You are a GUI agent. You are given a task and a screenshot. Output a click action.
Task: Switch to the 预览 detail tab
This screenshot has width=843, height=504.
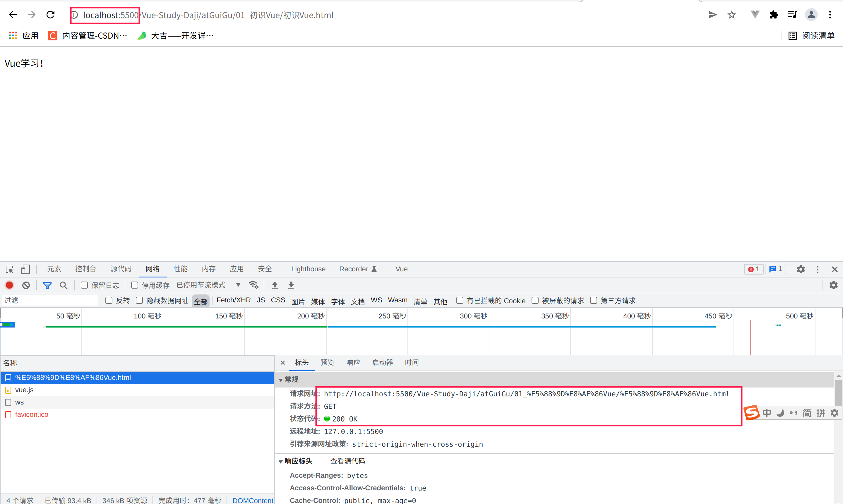tap(328, 363)
